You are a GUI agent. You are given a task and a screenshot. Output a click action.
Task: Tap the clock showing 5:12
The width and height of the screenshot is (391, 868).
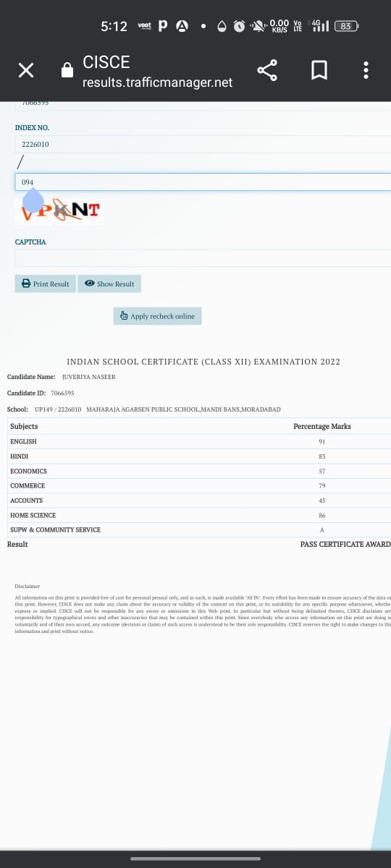pyautogui.click(x=114, y=26)
